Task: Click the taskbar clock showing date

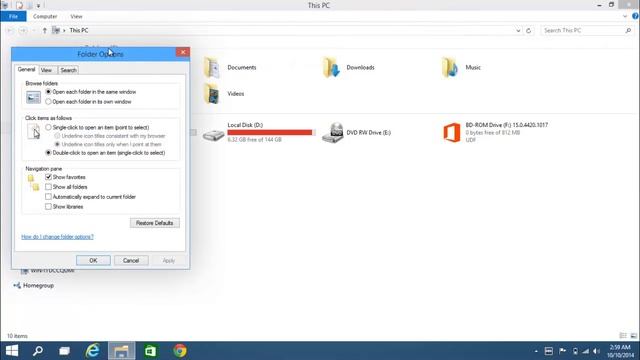Action: [620, 351]
